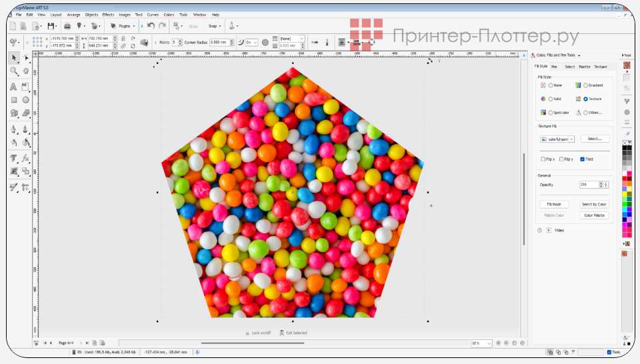The width and height of the screenshot is (640, 364).
Task: Open the Effects menu
Action: (x=108, y=14)
